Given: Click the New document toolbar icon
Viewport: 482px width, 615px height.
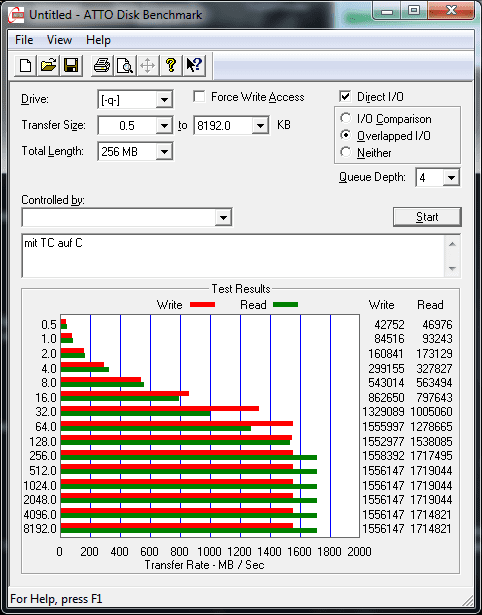Looking at the screenshot, I should pyautogui.click(x=25, y=66).
